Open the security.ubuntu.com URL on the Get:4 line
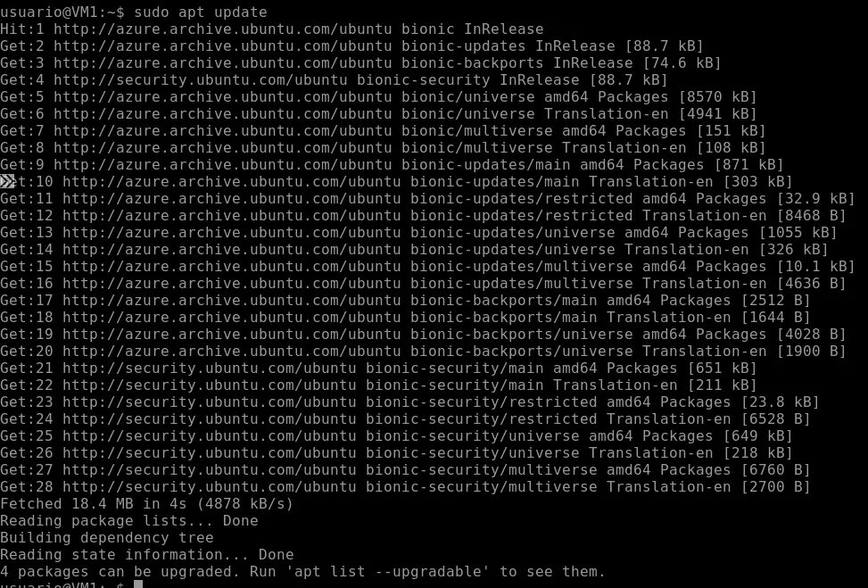The image size is (868, 588). (201, 80)
